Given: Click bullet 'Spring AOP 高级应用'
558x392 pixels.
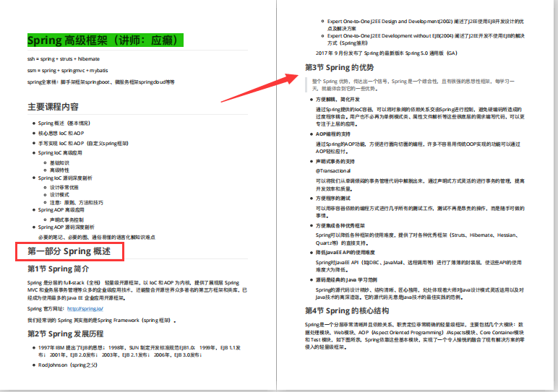Looking at the screenshot, I should (x=61, y=210).
